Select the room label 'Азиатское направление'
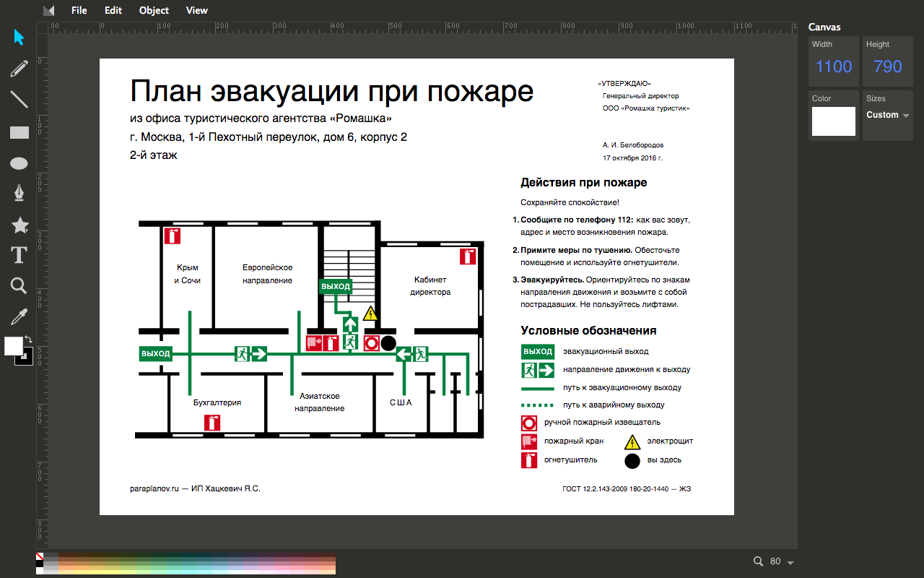924x578 pixels. pos(320,402)
